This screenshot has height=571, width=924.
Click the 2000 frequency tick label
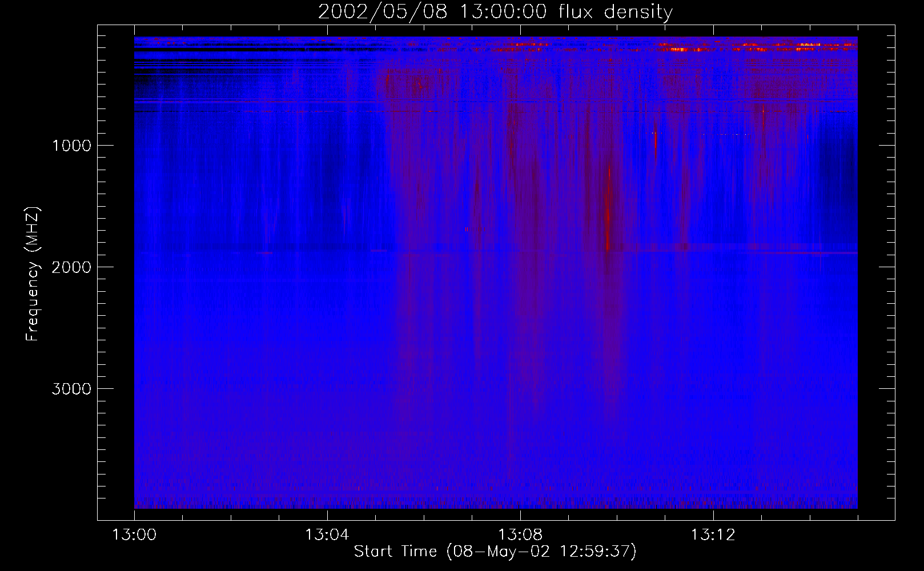point(71,267)
